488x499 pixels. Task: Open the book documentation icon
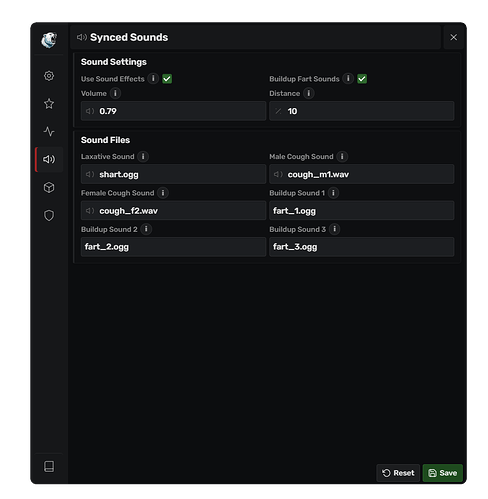pyautogui.click(x=49, y=466)
